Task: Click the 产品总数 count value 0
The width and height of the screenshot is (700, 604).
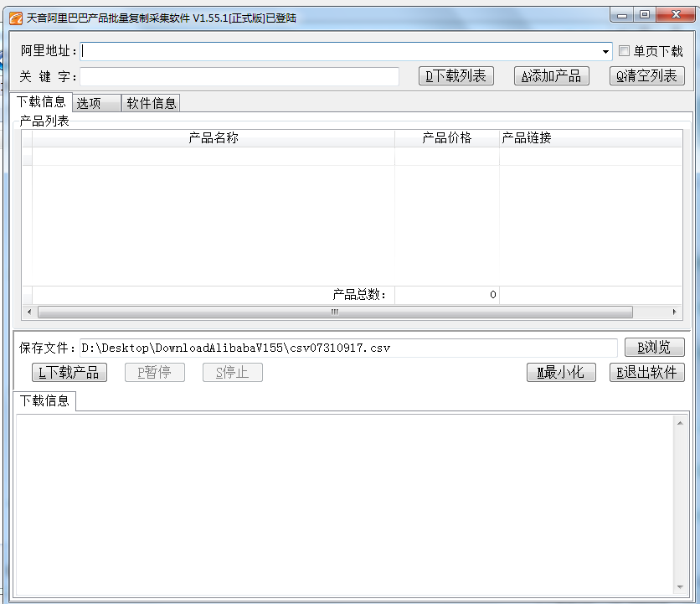Action: tap(493, 295)
